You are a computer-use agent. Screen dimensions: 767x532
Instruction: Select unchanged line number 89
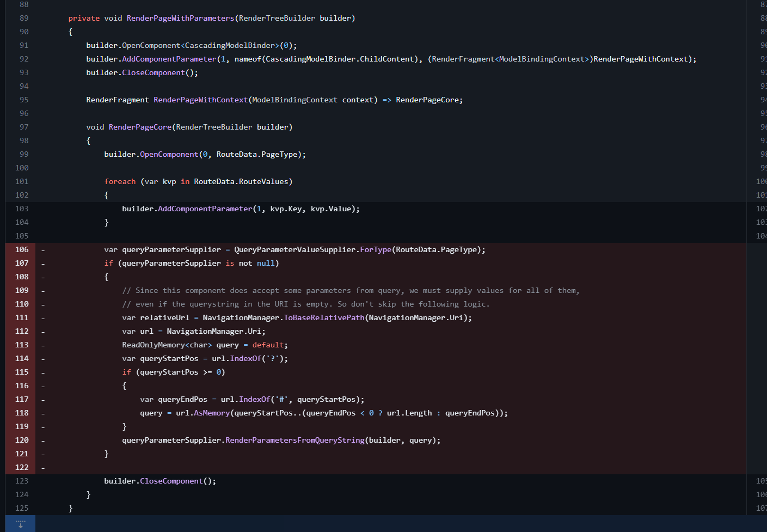coord(24,18)
